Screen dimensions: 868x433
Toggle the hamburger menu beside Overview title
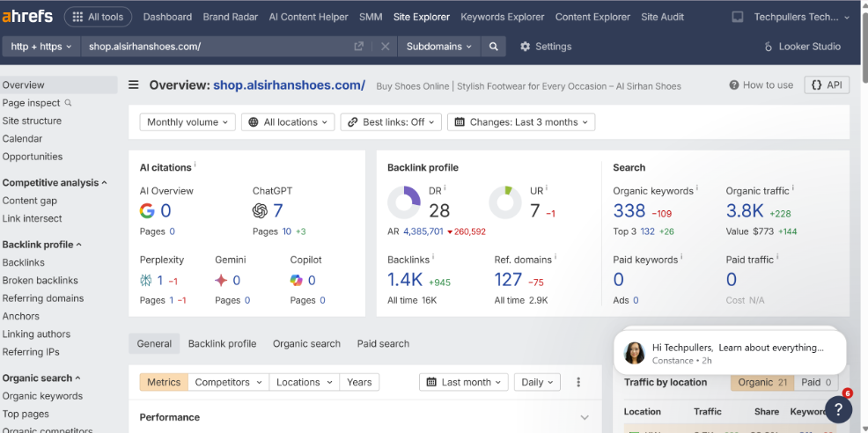click(x=134, y=84)
